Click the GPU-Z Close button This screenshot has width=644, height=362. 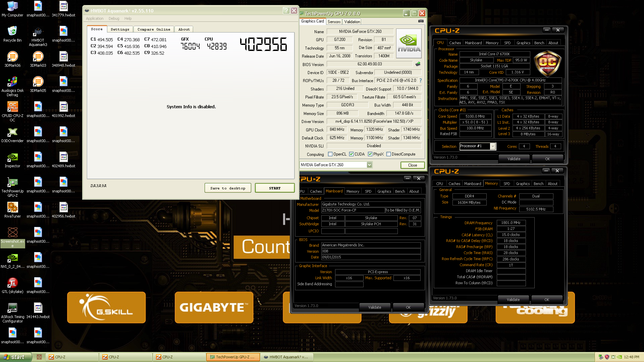(413, 165)
